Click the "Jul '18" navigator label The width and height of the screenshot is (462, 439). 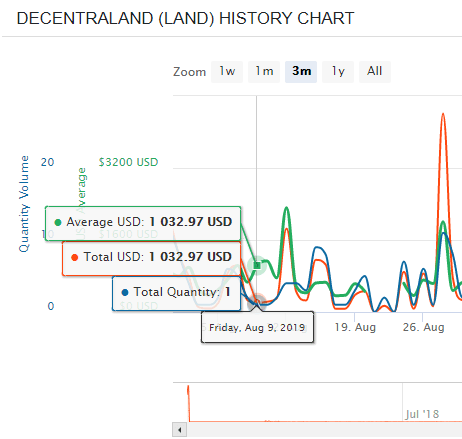pyautogui.click(x=422, y=414)
